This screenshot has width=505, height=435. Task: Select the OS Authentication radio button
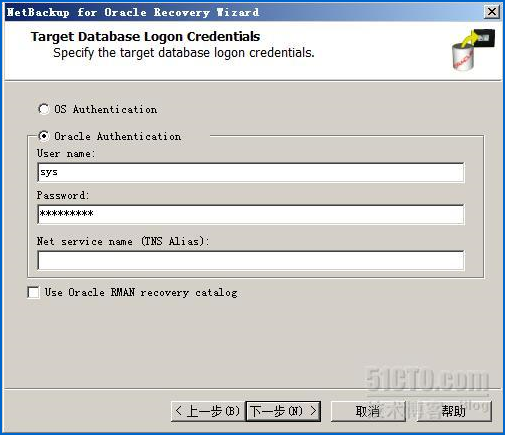click(44, 109)
